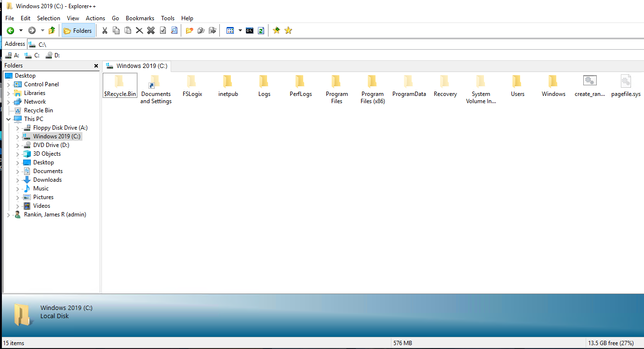Viewport: 644px width, 349px height.
Task: Click the green Refresh icon
Action: click(261, 30)
